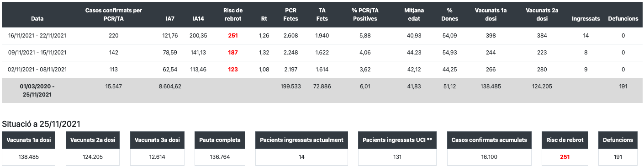The height and width of the screenshot is (168, 644).
Task: Click the Casos confirmats acumulats card
Action: pos(489,149)
